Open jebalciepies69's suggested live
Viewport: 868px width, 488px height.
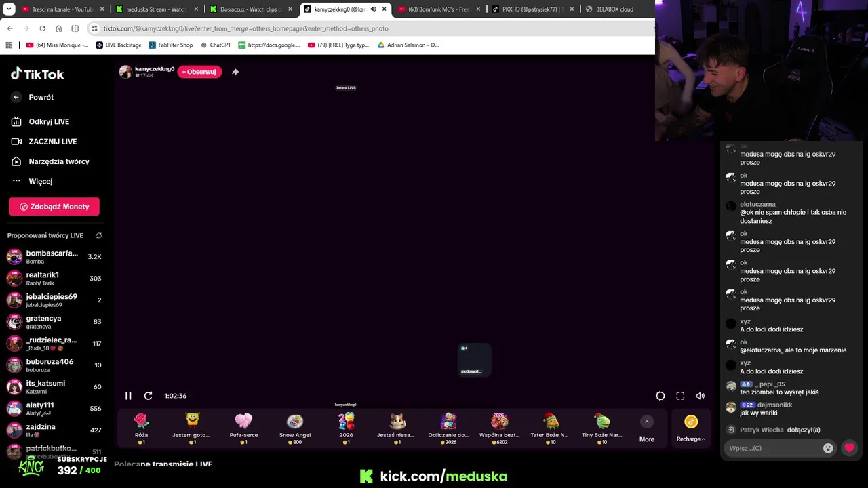click(54, 300)
